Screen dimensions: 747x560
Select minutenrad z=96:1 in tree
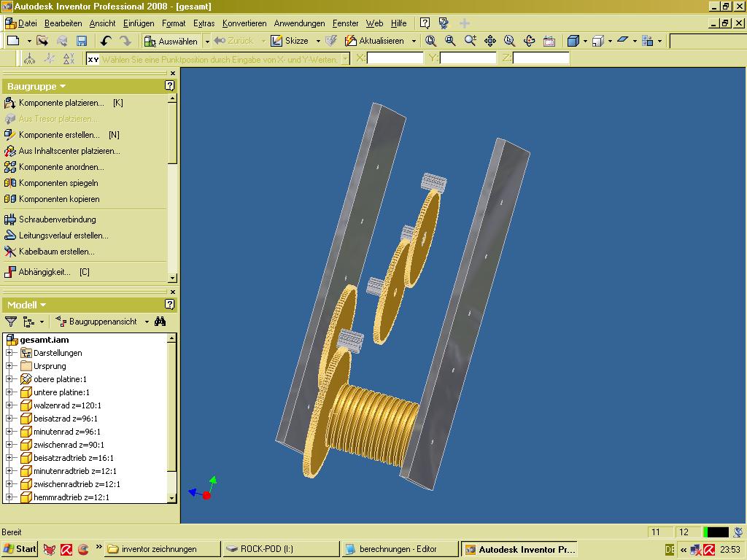tap(66, 432)
